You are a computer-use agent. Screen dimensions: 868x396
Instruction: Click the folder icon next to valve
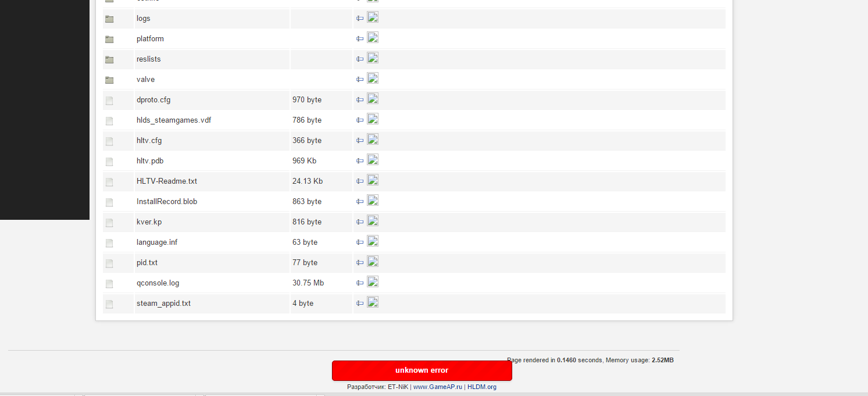109,80
